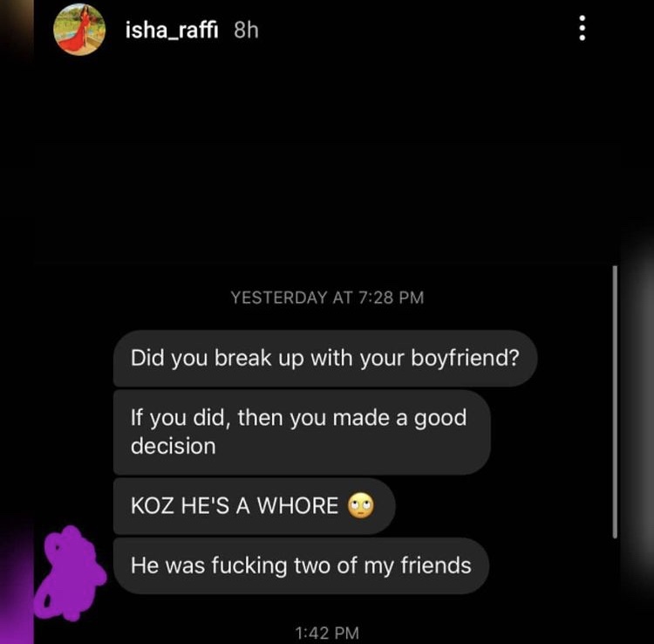Tap the isha_raffi profile picture
Viewport: 654px width, 644px height.
79,29
